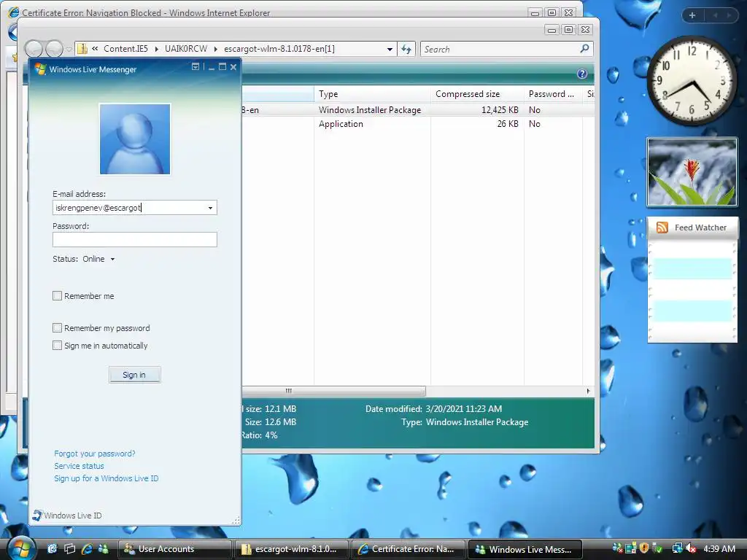Click the sidebar add gadgets plus button
Image resolution: width=747 pixels, height=560 pixels.
(692, 15)
